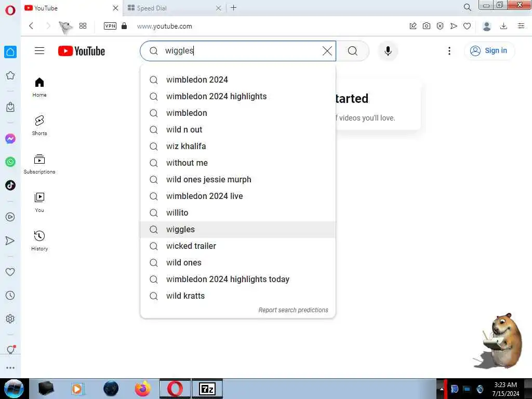The height and width of the screenshot is (399, 532).
Task: Select highlighted "wiggles" suggestion
Action: point(237,229)
